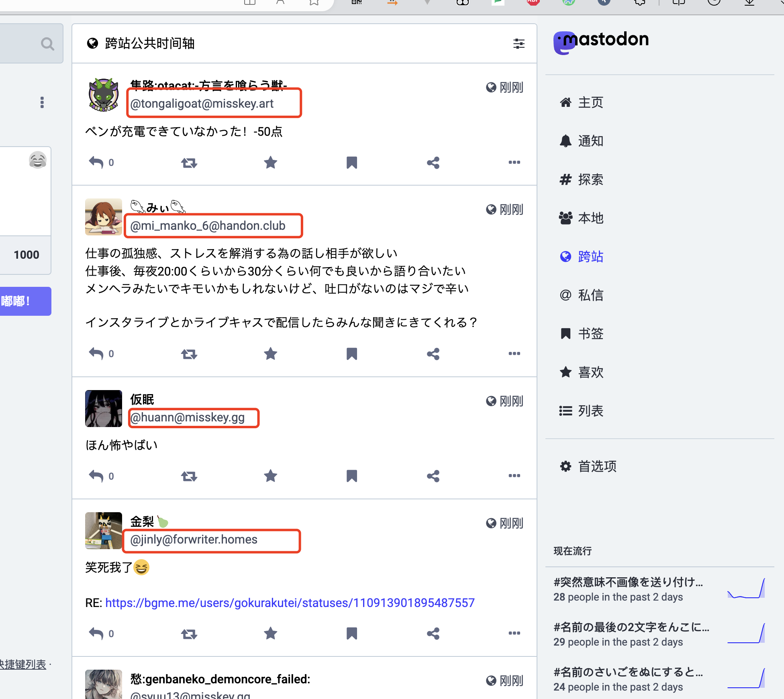Click huann's avatar thumbnail
The image size is (784, 699).
[104, 409]
